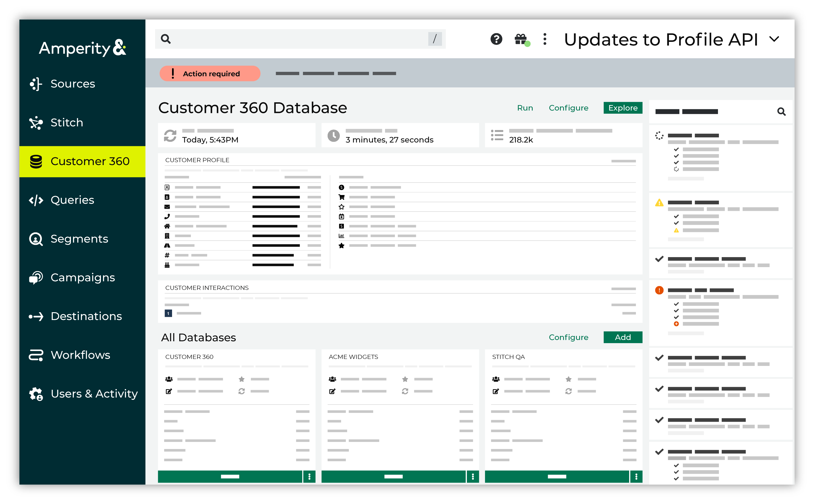Screen dimensions: 814x504
Task: Click the search icon in right panel
Action: click(x=781, y=111)
